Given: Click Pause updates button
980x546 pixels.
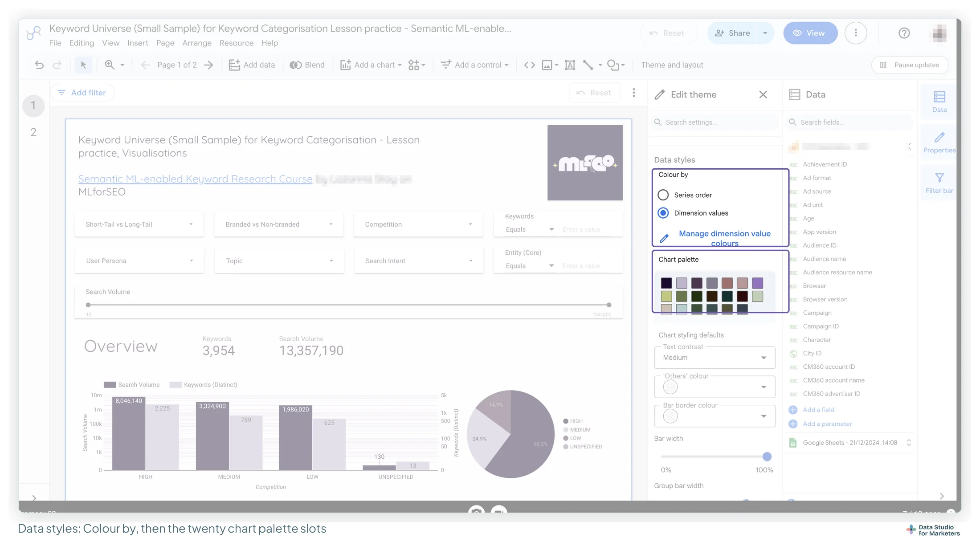Looking at the screenshot, I should [x=910, y=65].
